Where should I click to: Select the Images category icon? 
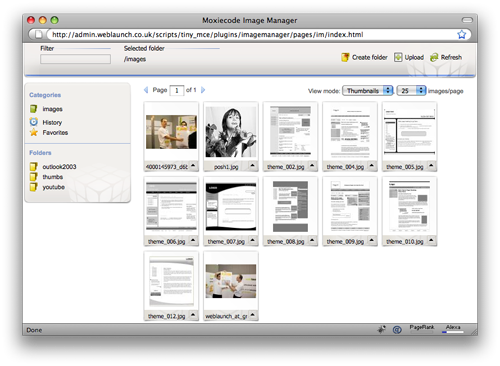(x=33, y=109)
